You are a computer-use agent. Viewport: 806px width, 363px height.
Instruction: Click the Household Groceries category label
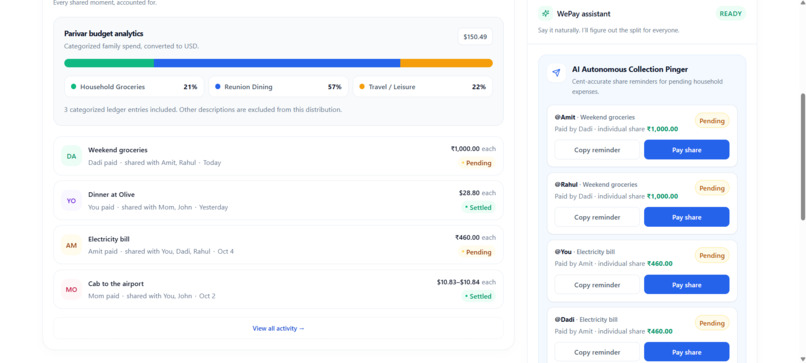113,87
